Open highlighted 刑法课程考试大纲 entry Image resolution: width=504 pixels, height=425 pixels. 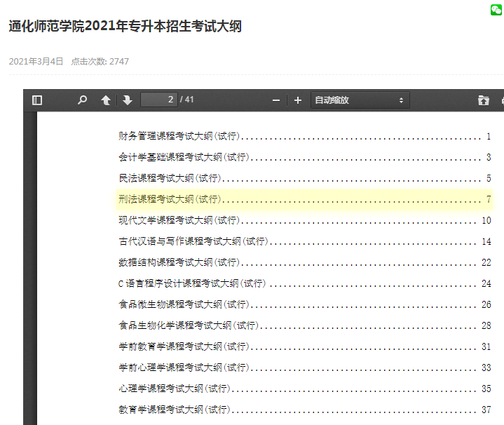click(x=305, y=199)
